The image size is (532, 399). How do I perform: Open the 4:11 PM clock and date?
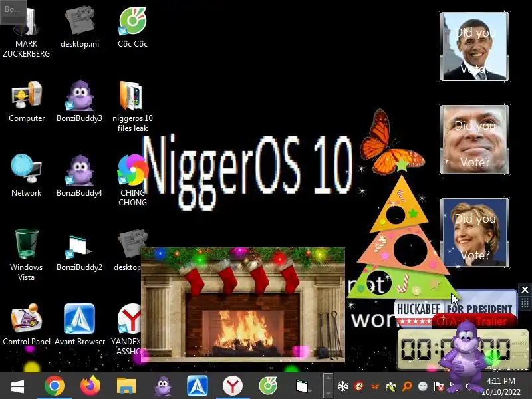(501, 386)
